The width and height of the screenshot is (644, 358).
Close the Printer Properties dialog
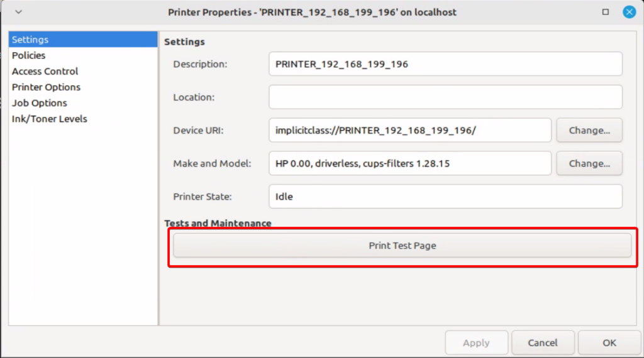[x=629, y=12]
